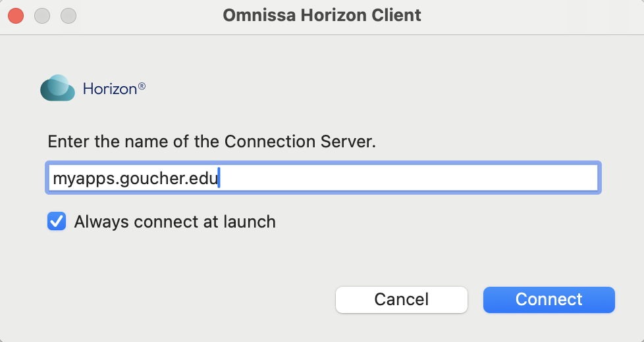The image size is (644, 342).
Task: Click the Horizon wordmark beside the logo
Action: [x=109, y=88]
